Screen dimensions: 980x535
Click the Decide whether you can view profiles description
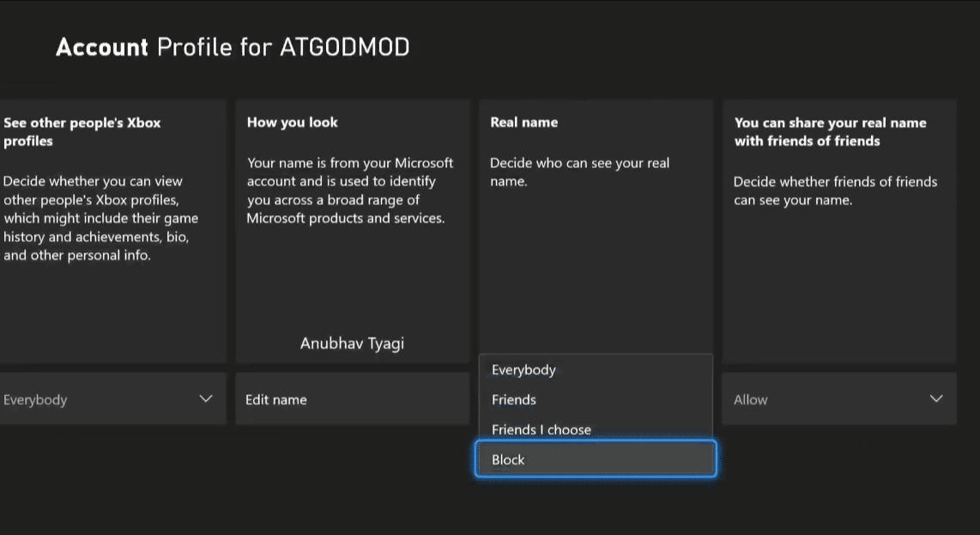click(100, 218)
